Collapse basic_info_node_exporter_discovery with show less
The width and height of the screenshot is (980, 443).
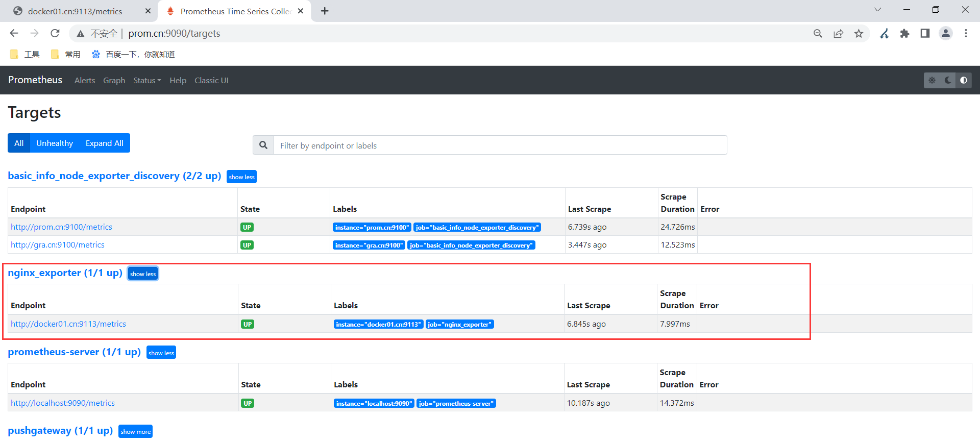241,177
